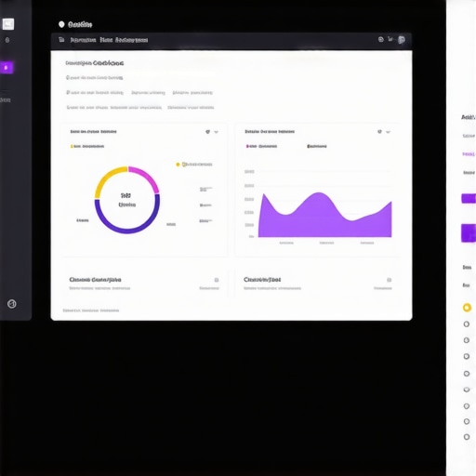Screen dimensions: 476x476
Task: Click the purple link text in right panel
Action: tap(469, 154)
